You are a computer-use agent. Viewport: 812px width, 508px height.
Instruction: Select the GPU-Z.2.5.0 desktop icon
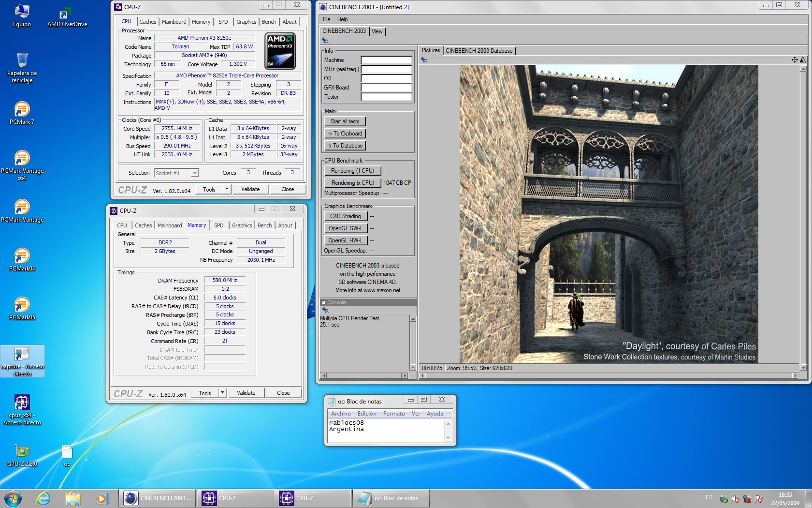[22, 455]
